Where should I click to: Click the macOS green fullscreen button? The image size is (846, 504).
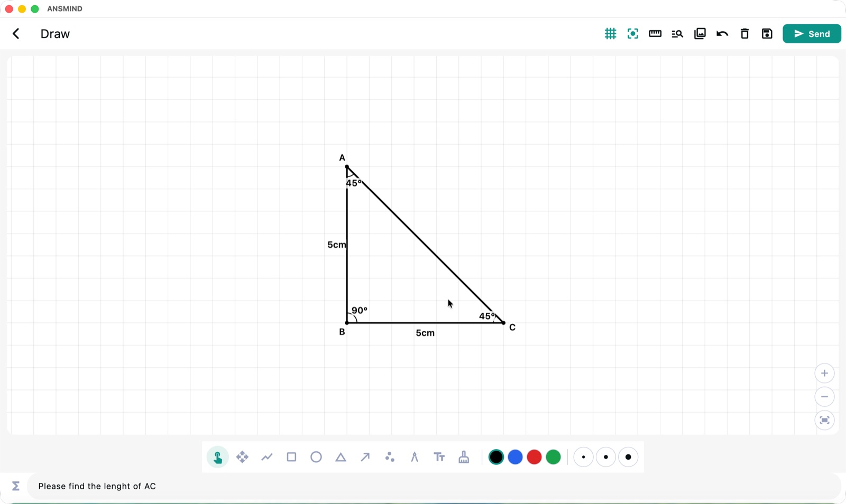tap(35, 9)
